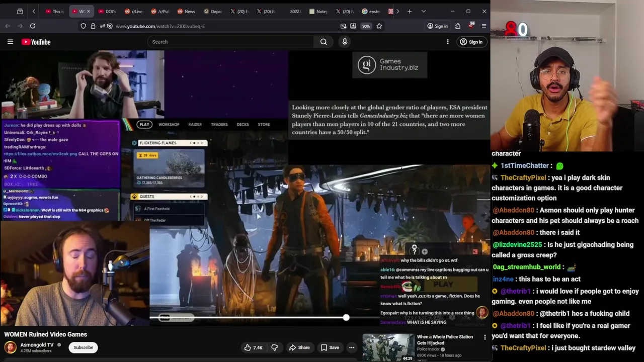Bookmark this page with the star icon

[379, 26]
